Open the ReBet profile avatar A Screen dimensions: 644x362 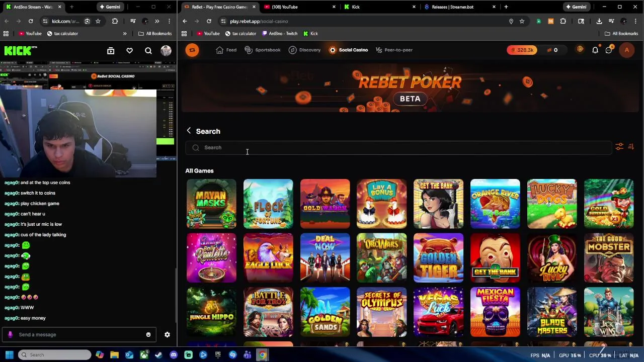point(627,50)
